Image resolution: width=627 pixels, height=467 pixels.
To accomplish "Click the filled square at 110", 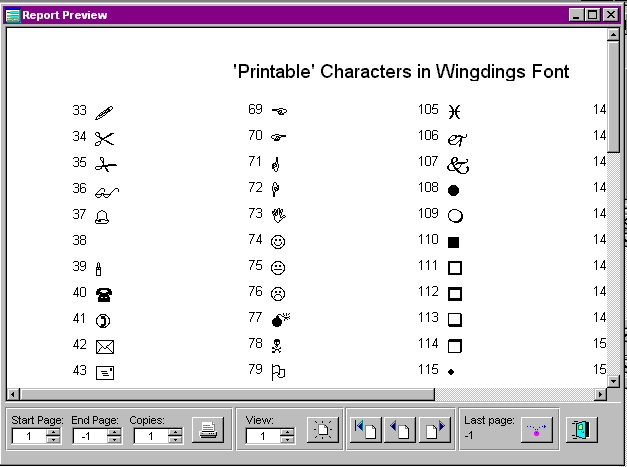I will pyautogui.click(x=453, y=242).
